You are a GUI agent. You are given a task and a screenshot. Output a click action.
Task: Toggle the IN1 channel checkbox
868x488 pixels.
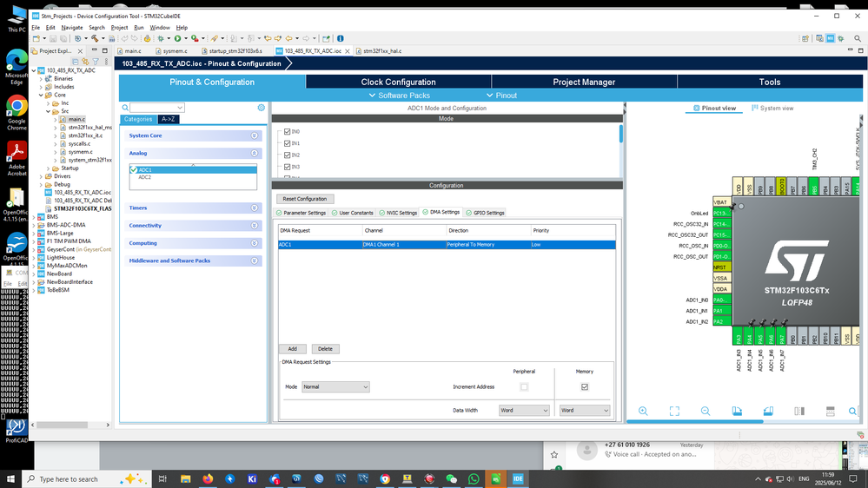click(x=288, y=143)
